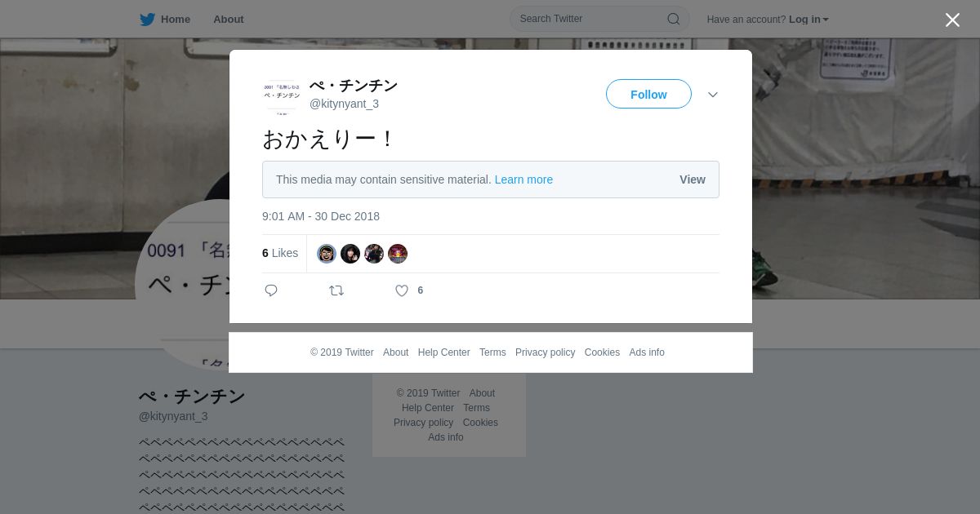980x514 pixels.
Task: Go to the About menu item
Action: (229, 20)
